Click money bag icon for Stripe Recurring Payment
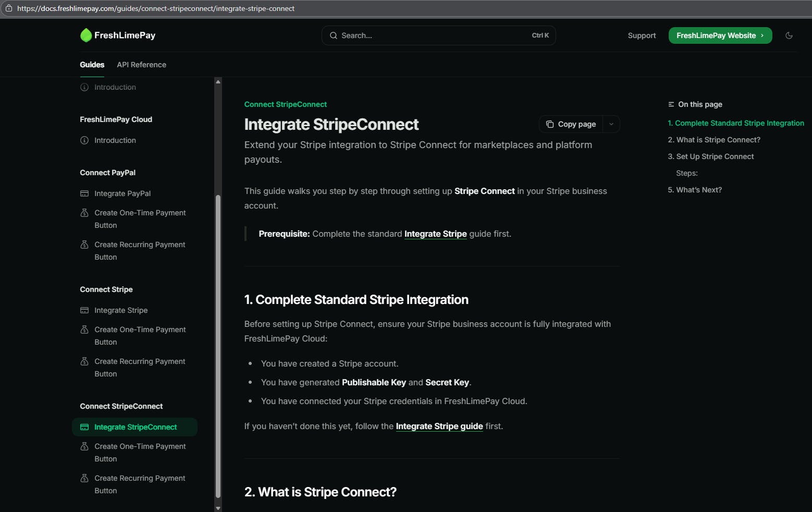This screenshot has width=812, height=512. [x=84, y=361]
